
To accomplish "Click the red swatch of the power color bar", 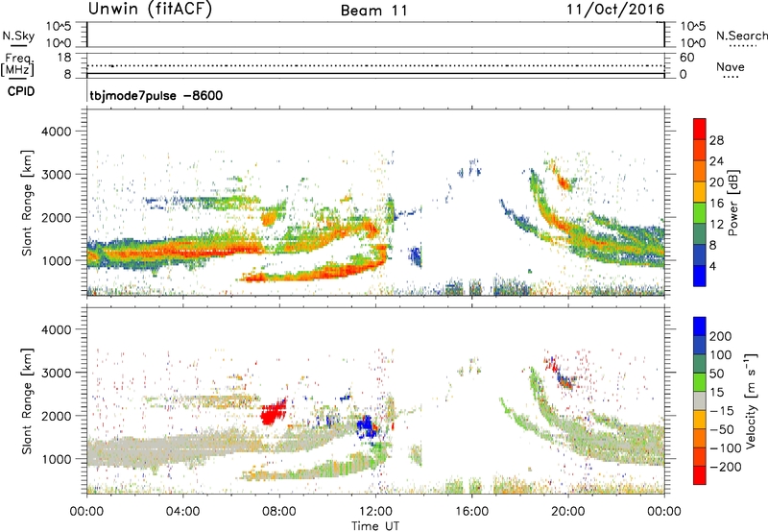I will point(700,129).
